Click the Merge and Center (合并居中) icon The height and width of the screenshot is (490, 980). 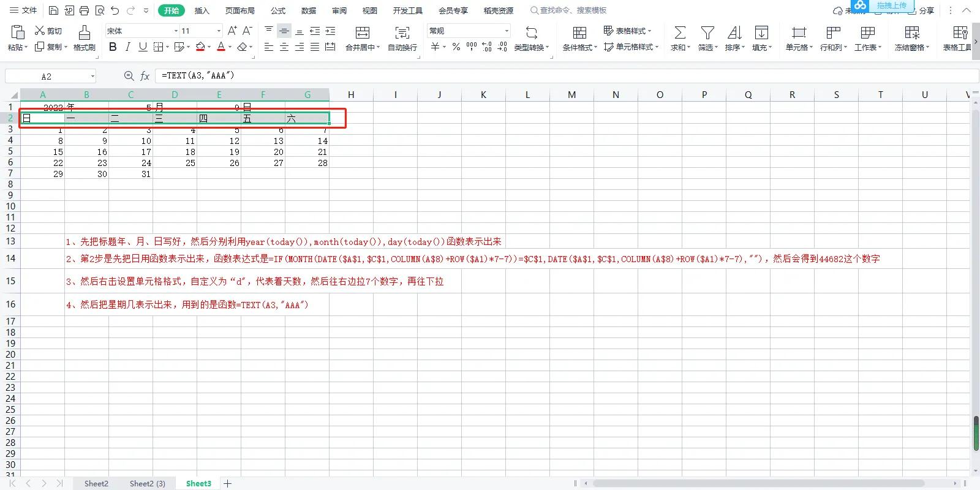click(x=363, y=32)
